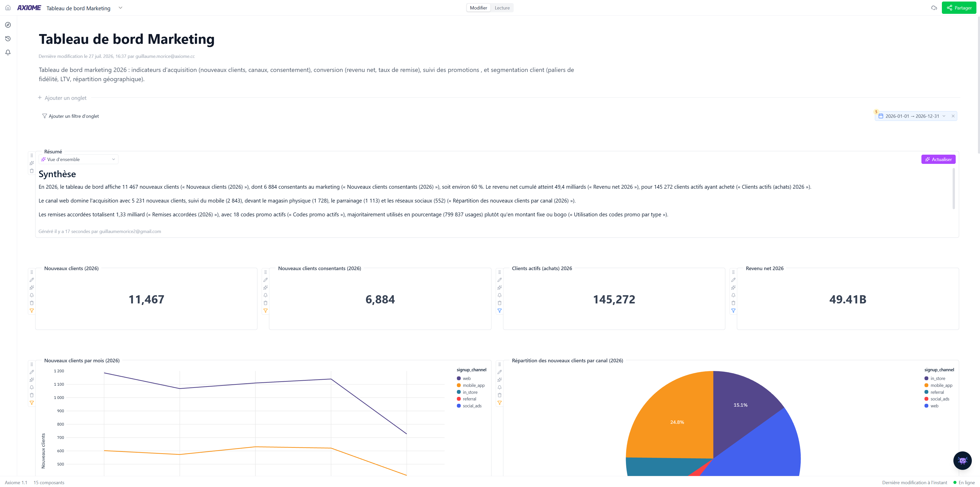Click the Axiome logo
Viewport: 980px width, 487px height.
(29, 8)
